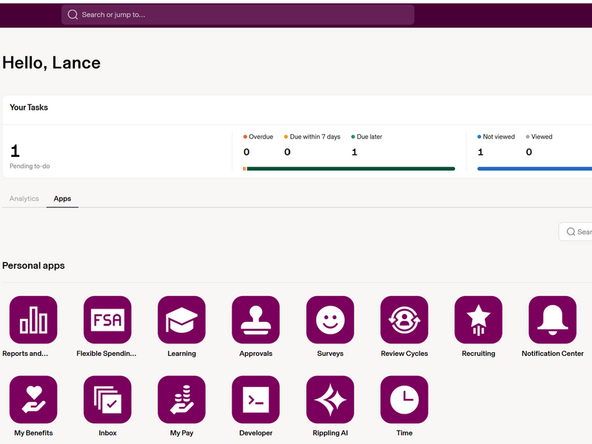Click the apps search input box

tap(575, 231)
